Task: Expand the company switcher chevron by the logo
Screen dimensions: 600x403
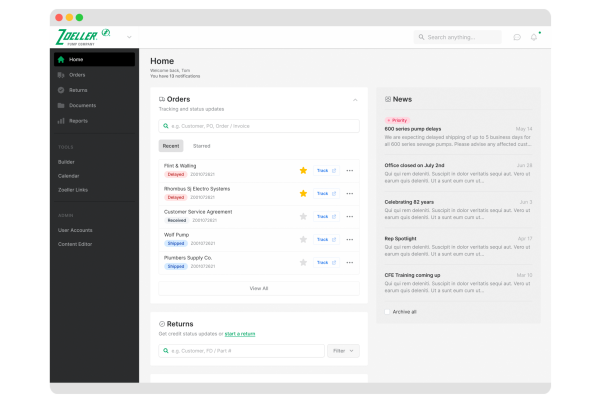Action: point(129,37)
